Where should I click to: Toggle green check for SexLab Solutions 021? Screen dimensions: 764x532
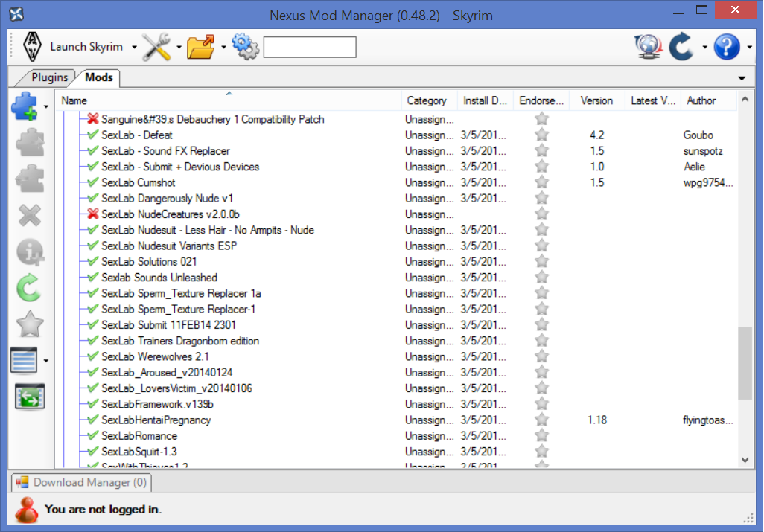(x=93, y=261)
